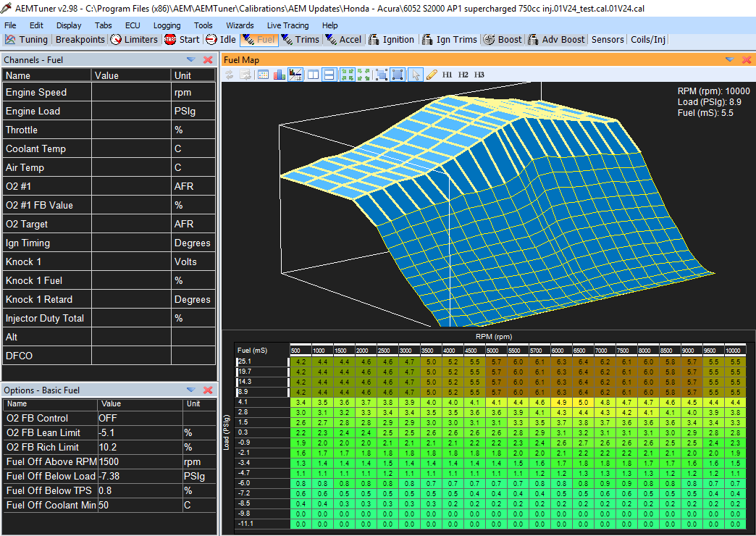Screen dimensions: 756x536
Task: Open the Wizards menu
Action: (x=240, y=25)
